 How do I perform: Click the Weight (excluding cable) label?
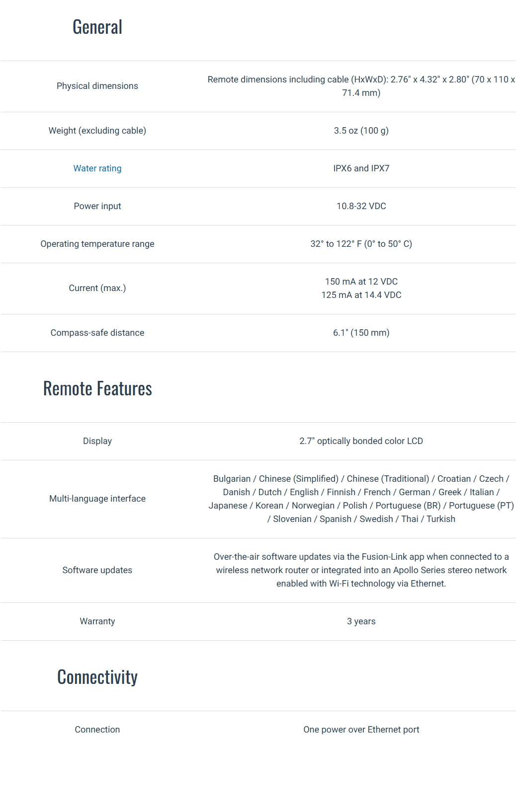(97, 131)
